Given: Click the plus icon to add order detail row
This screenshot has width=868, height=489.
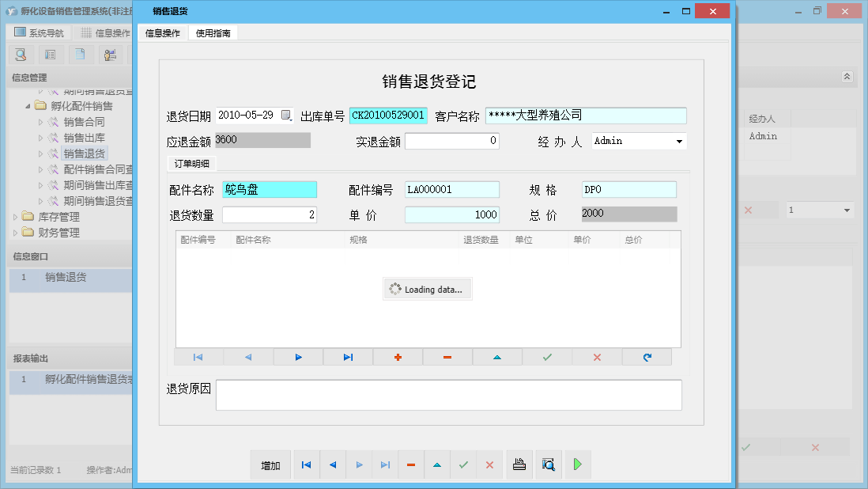Looking at the screenshot, I should 398,357.
